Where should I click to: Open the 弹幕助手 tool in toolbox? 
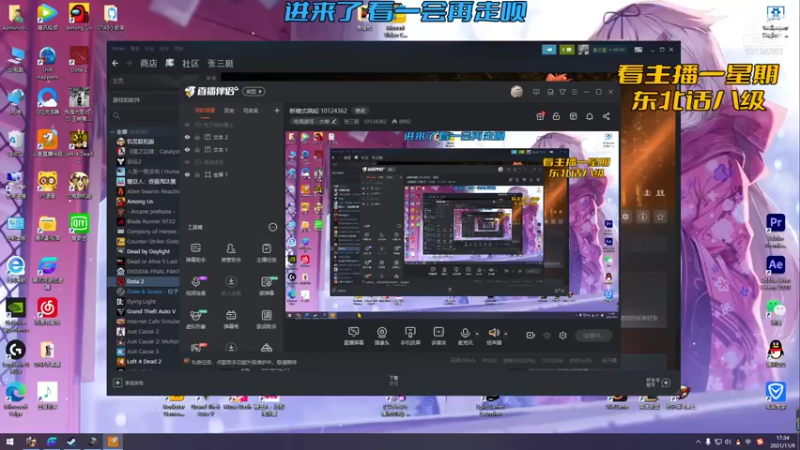pyautogui.click(x=196, y=252)
